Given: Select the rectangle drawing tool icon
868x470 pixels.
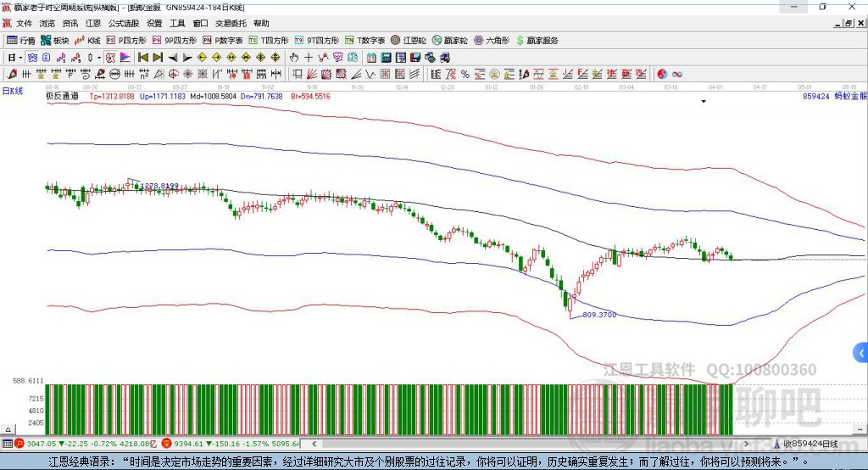Looking at the screenshot, I should click(298, 75).
